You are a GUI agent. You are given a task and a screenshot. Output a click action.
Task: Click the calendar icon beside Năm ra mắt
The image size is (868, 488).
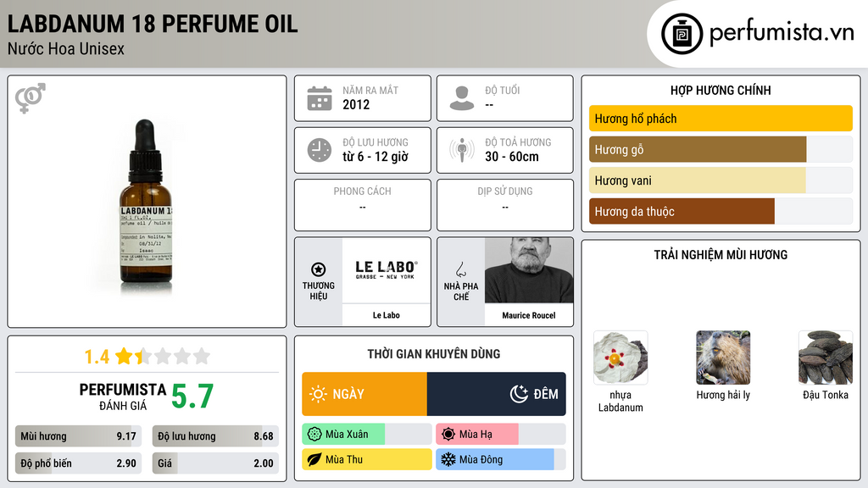320,98
